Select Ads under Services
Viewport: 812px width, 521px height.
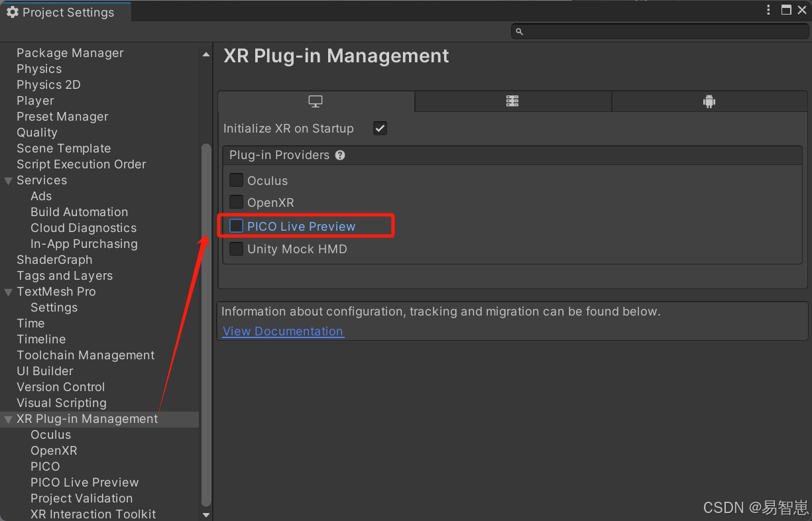pos(41,196)
